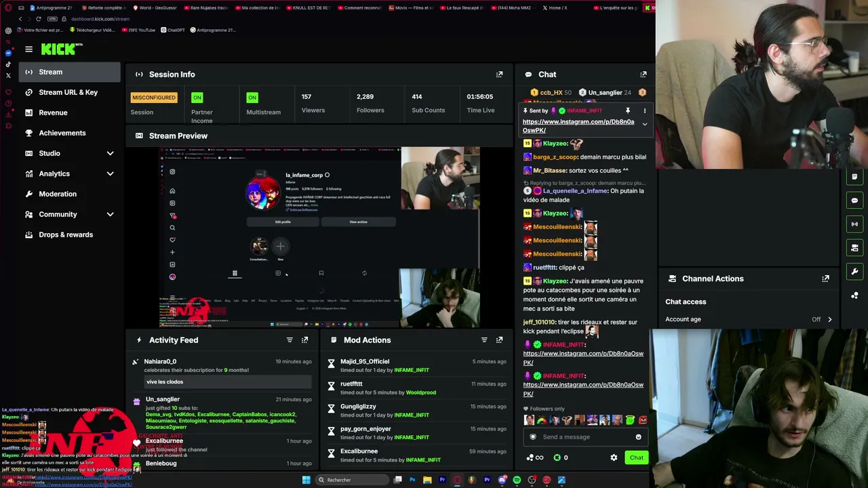Go back in the browser
The image size is (868, 488).
pyautogui.click(x=20, y=19)
